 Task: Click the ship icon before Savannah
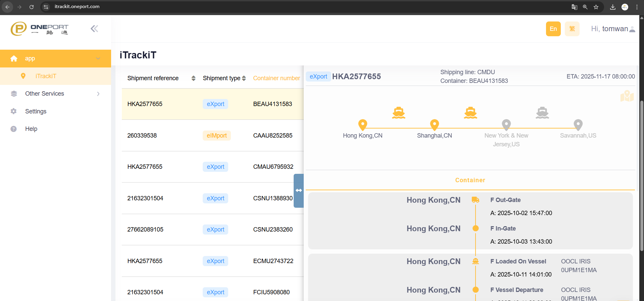(542, 113)
